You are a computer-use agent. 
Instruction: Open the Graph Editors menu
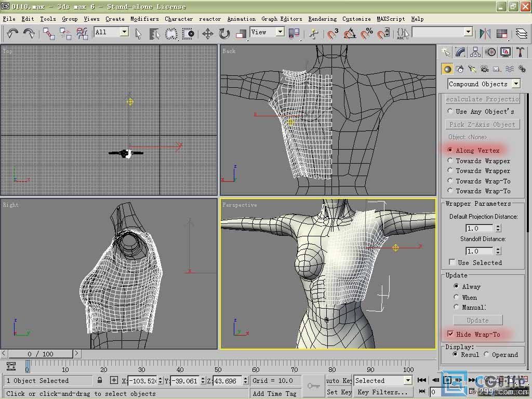(x=282, y=19)
